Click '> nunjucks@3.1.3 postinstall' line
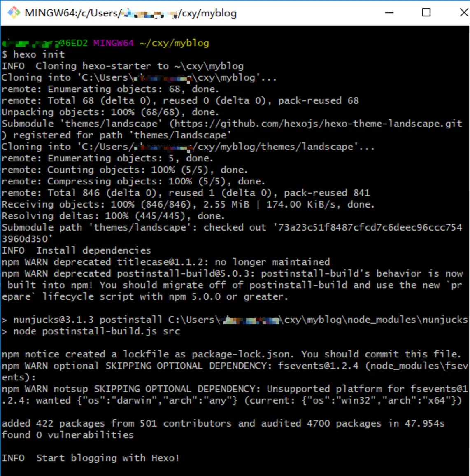The width and height of the screenshot is (470, 476). [235, 320]
